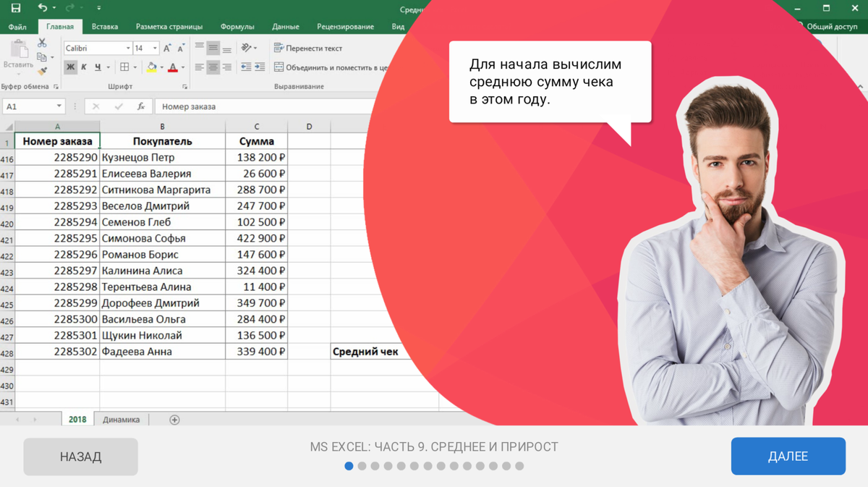Click the НАЗАД button
This screenshot has height=487, width=868.
tap(80, 457)
